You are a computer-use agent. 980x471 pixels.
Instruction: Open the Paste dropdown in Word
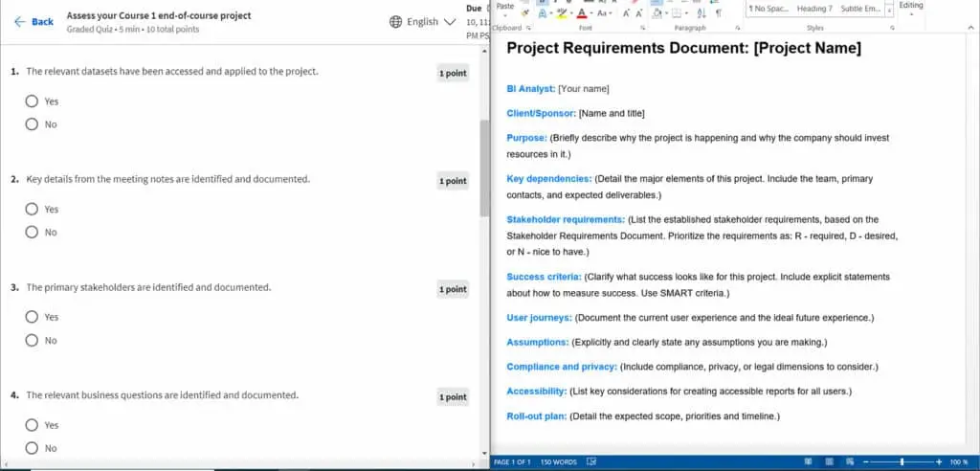505,15
